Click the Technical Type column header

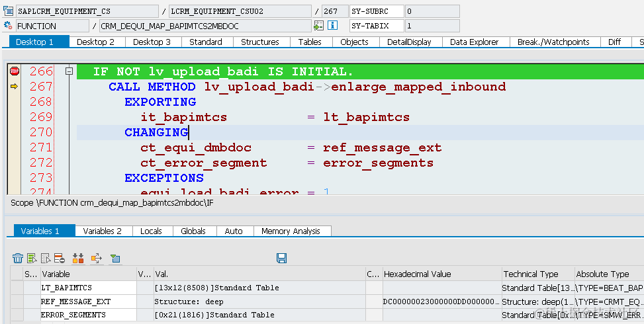point(538,274)
